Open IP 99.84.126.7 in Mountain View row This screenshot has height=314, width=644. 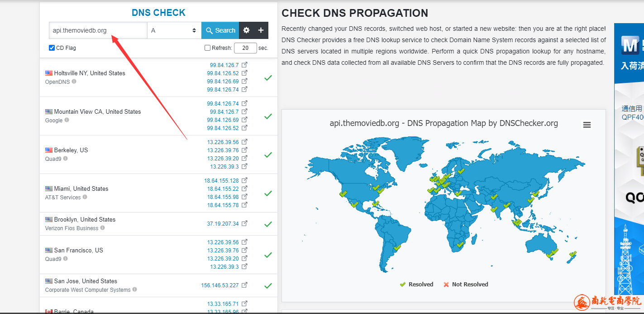[224, 111]
